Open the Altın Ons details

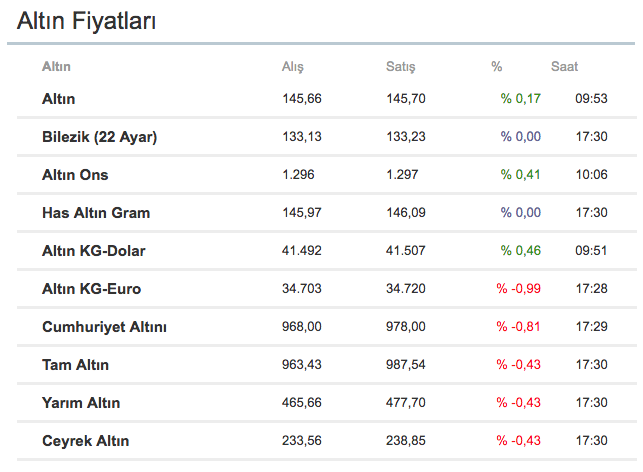coord(75,175)
